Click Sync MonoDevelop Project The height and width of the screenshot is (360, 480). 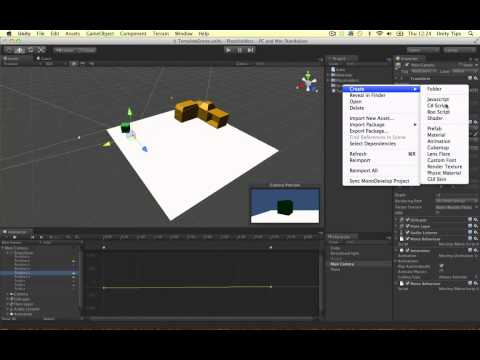click(x=379, y=181)
